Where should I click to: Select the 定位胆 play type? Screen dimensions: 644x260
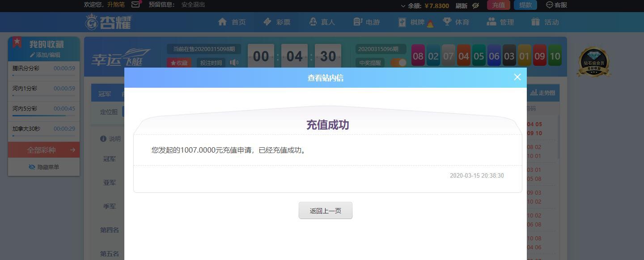tap(109, 112)
